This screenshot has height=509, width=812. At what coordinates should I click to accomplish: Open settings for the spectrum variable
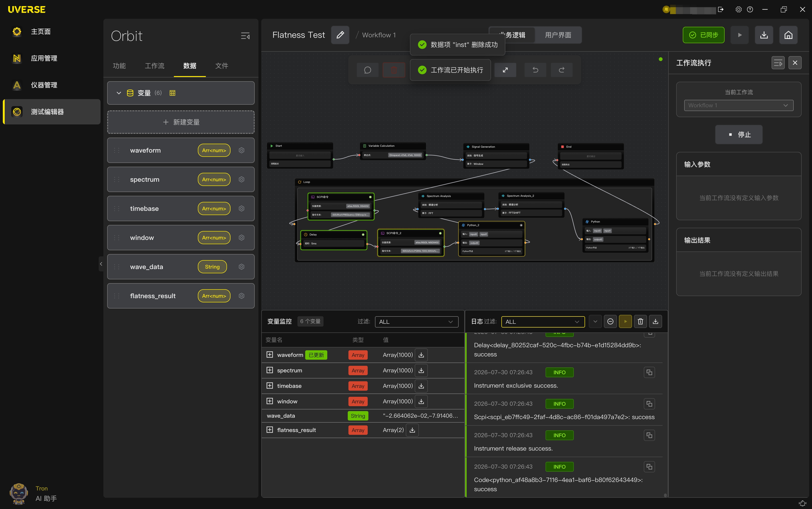tap(242, 179)
